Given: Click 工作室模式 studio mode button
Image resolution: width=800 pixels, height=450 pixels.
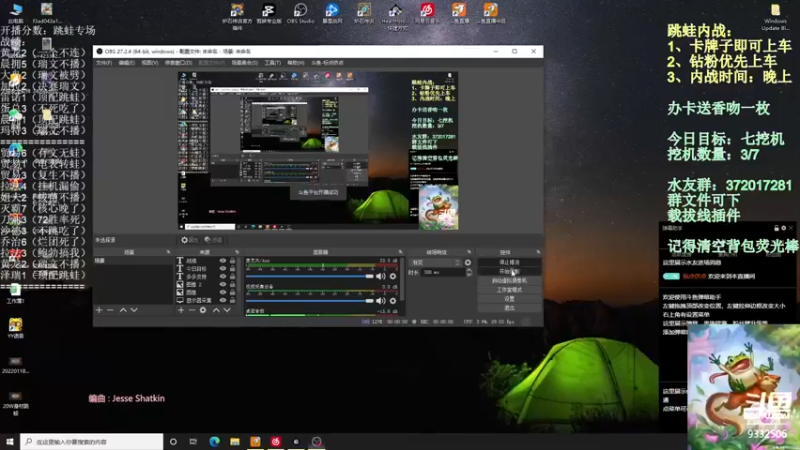Looking at the screenshot, I should (509, 290).
